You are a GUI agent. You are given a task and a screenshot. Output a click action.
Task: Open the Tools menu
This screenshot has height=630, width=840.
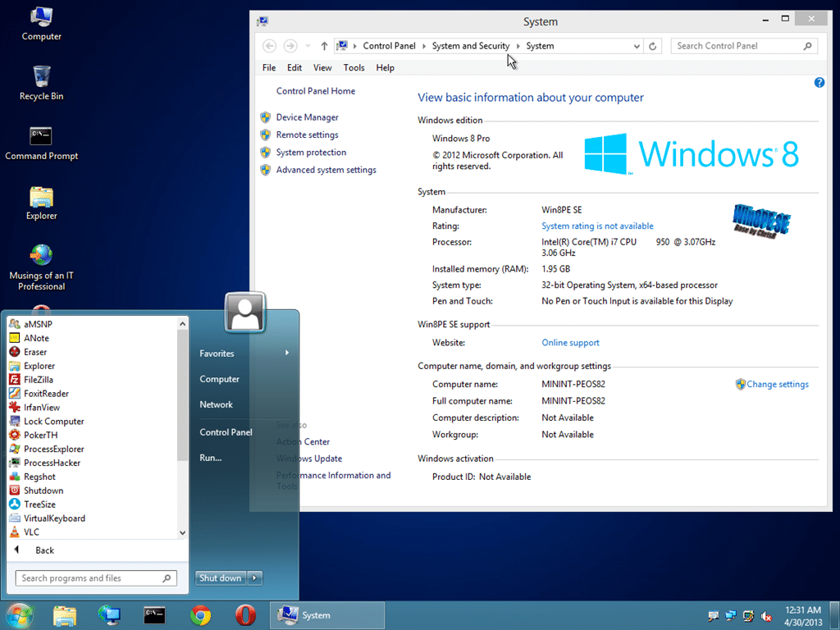(x=354, y=68)
